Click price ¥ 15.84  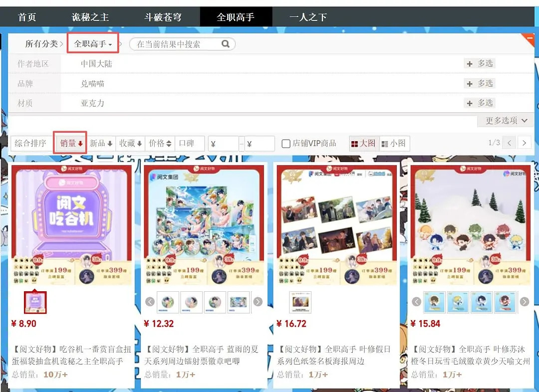coord(426,324)
